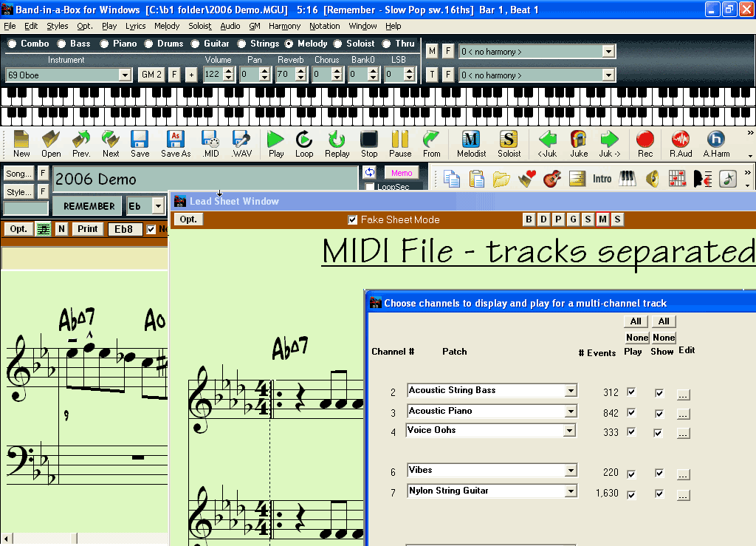Open the piano keyboard icon in second toolbar
Image resolution: width=756 pixels, height=546 pixels.
(x=628, y=179)
